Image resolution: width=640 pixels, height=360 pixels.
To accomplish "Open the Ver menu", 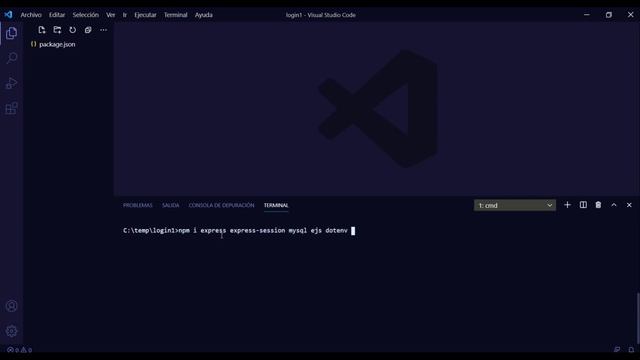I will (111, 15).
